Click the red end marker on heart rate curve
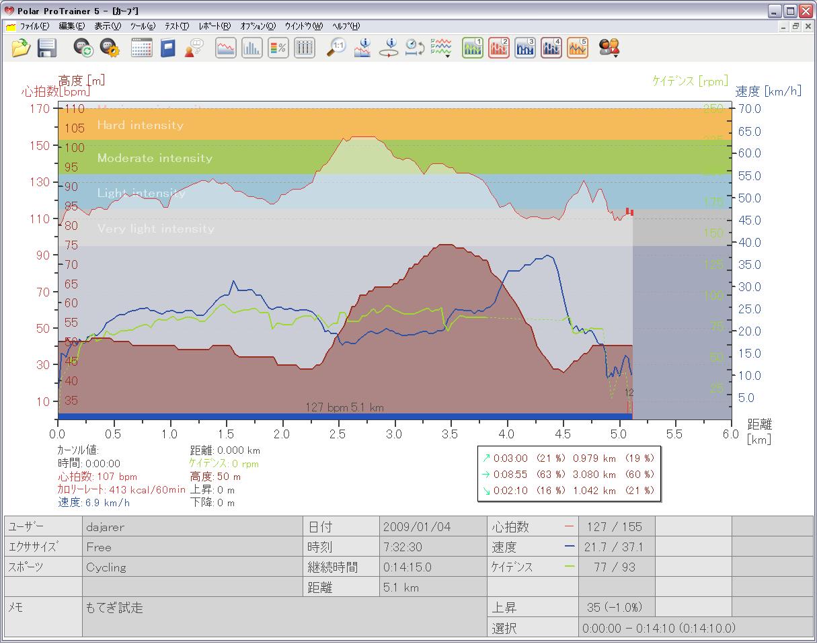 (629, 212)
